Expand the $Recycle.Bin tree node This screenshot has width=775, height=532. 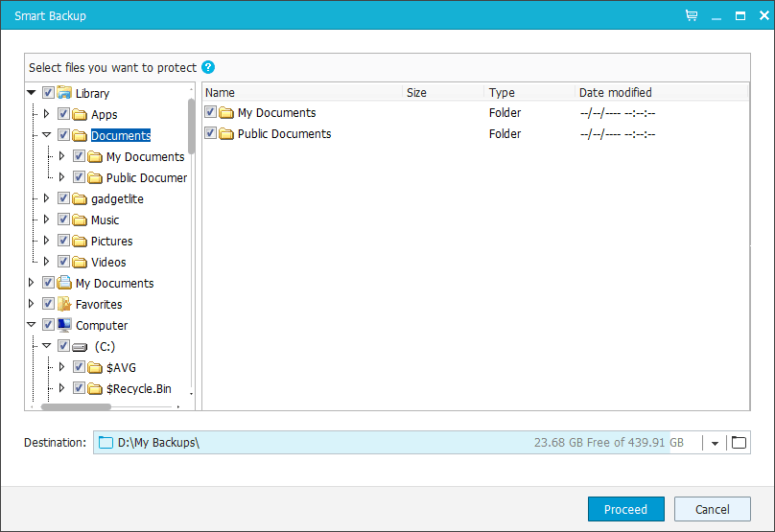pos(61,388)
